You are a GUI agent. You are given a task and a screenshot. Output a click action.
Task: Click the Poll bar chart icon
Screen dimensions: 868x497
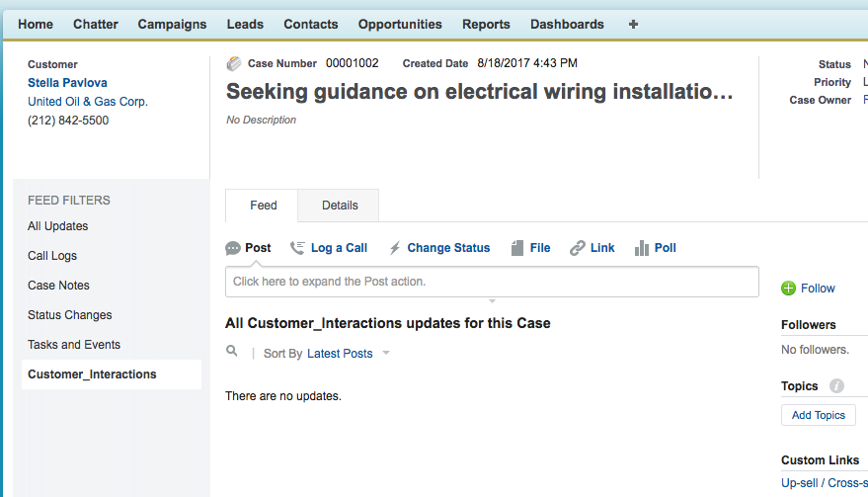pyautogui.click(x=642, y=248)
